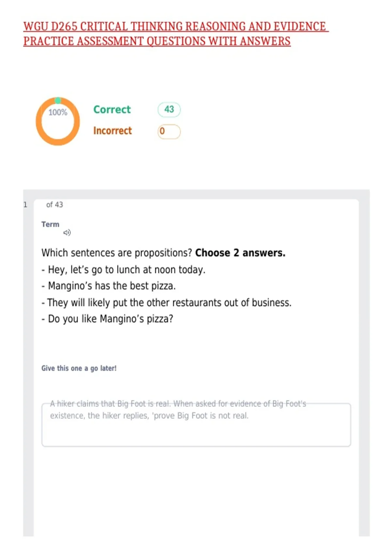Select the Incorrect label

click(x=112, y=131)
